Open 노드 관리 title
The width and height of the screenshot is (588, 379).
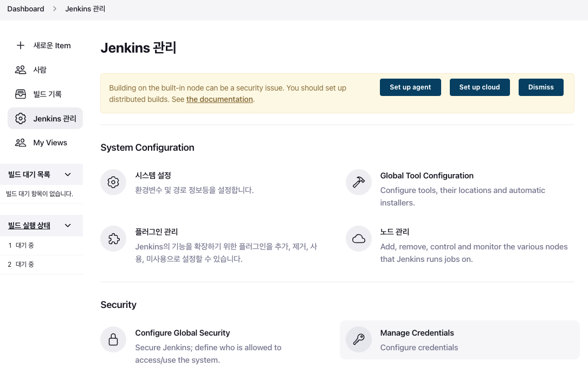tap(395, 232)
